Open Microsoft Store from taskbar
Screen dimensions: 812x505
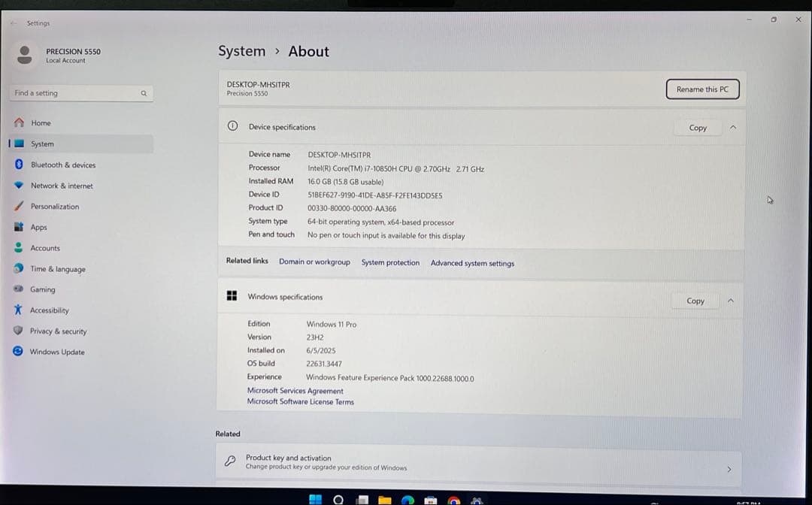click(x=430, y=500)
